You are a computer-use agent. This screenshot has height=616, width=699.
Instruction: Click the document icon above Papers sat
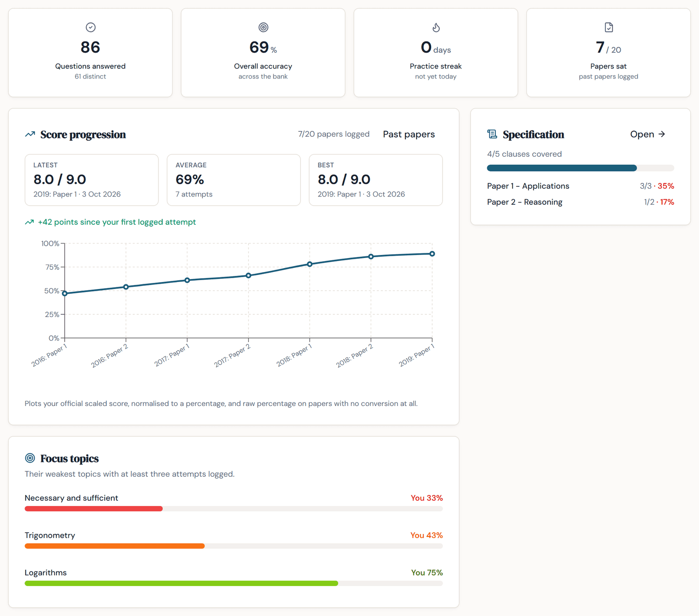[609, 28]
